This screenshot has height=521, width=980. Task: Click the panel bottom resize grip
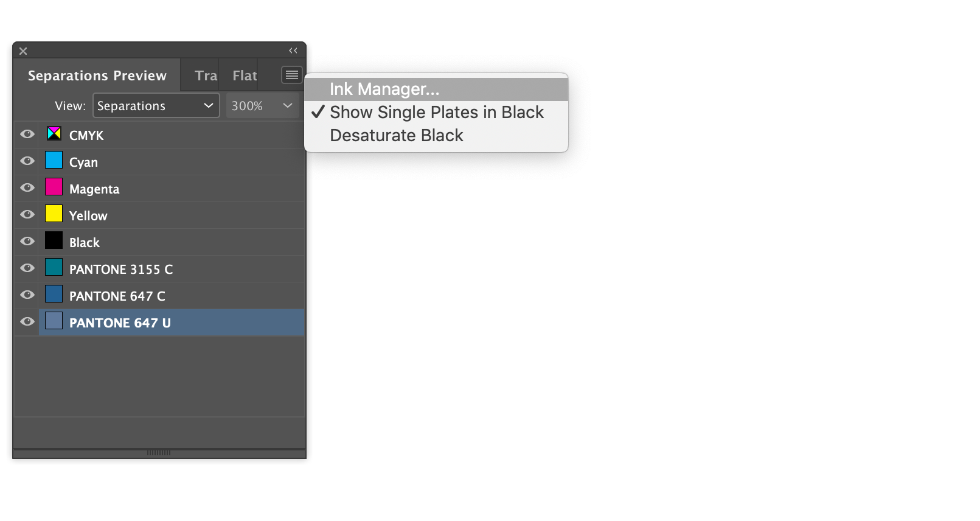coord(159,453)
